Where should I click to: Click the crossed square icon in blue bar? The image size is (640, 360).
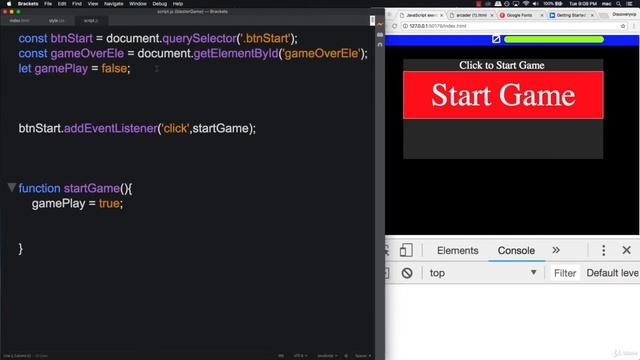[496, 39]
